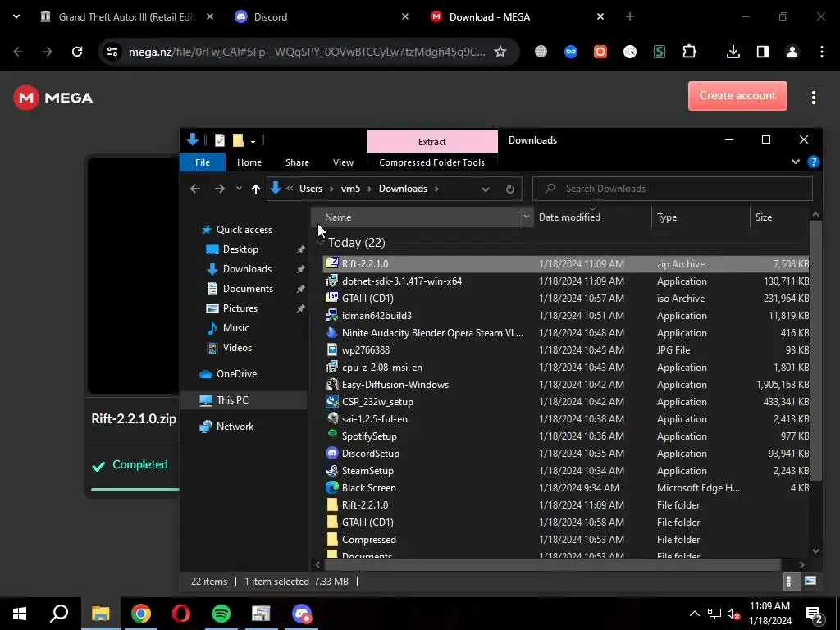
Task: Customize Quick Access Toolbar dropdown arrow
Action: coord(253,141)
